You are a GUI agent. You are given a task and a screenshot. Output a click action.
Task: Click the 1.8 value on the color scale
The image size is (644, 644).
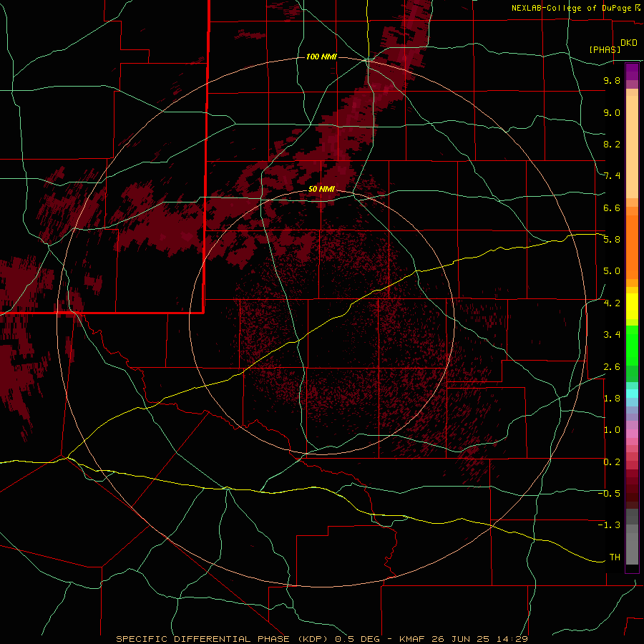tap(612, 399)
